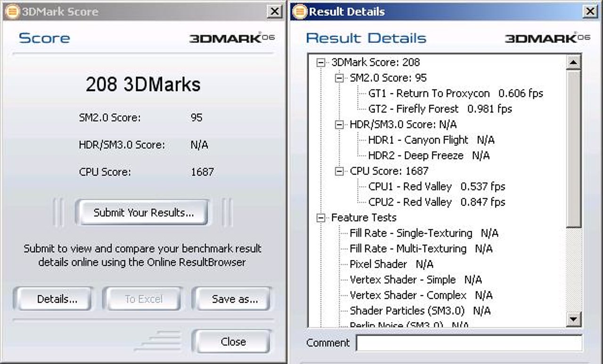603x364 pixels.
Task: Close the 3DMark Score window with X
Action: point(275,12)
